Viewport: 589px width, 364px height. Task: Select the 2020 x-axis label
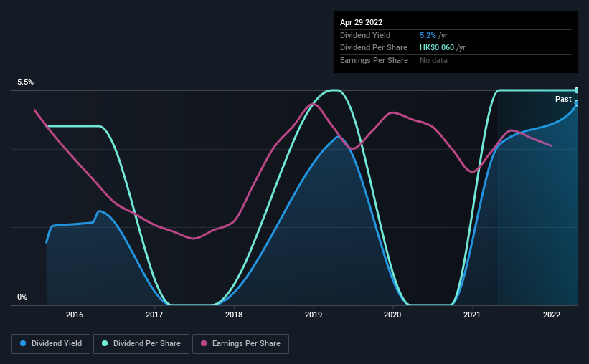click(392, 315)
